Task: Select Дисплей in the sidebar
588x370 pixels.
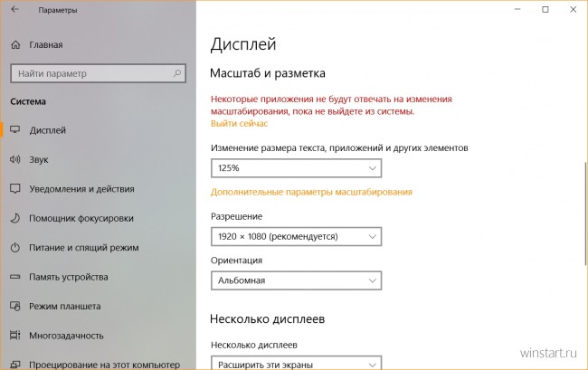Action: point(48,130)
